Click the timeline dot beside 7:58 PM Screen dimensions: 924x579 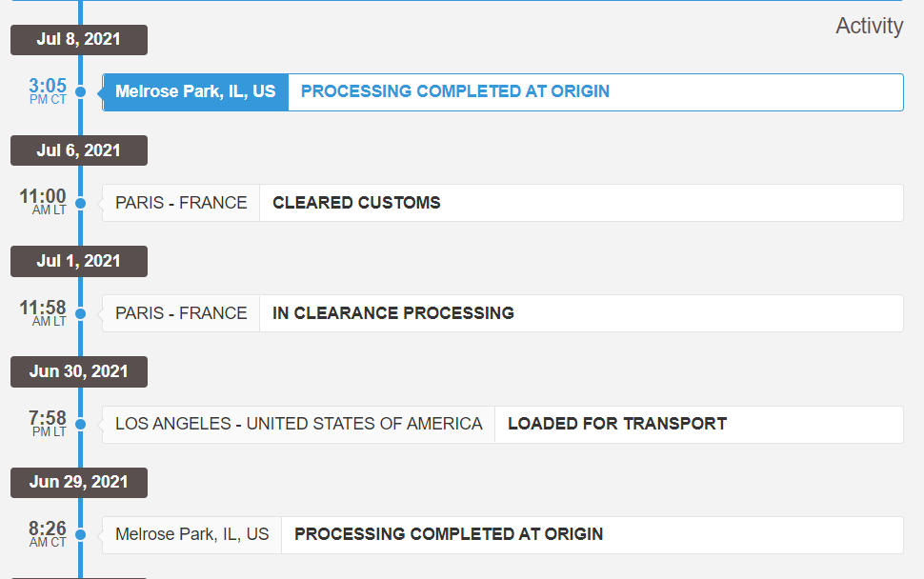(x=81, y=424)
